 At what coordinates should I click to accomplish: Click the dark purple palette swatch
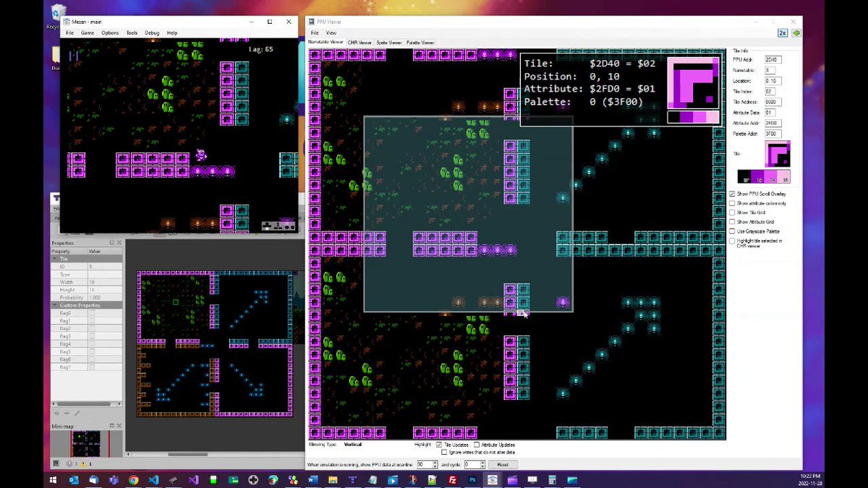pos(757,176)
